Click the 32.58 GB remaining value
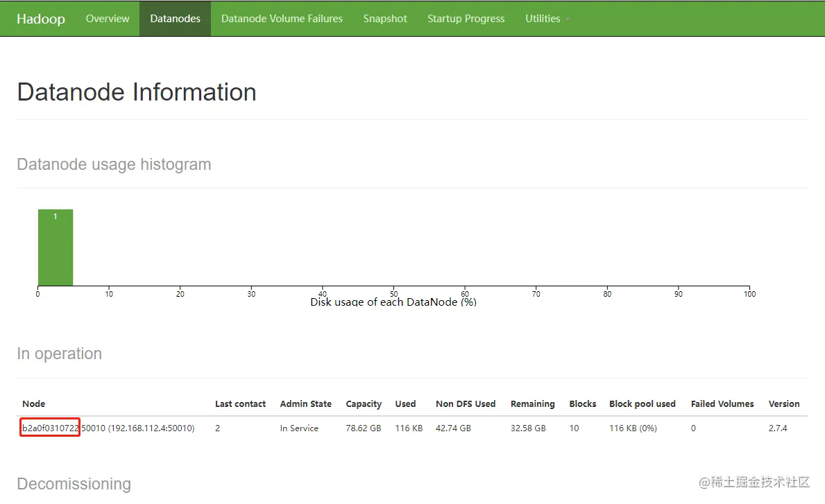The width and height of the screenshot is (825, 504). coord(528,428)
